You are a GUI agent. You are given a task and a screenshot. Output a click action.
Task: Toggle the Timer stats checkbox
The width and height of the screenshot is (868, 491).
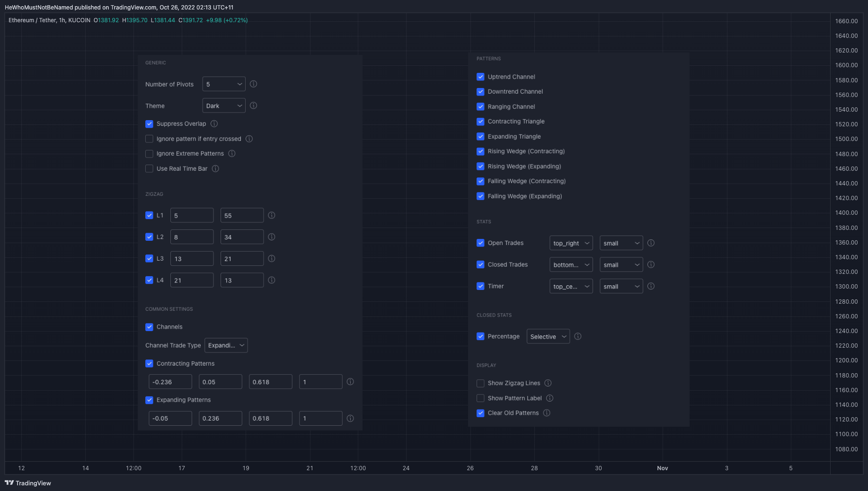[x=480, y=286]
